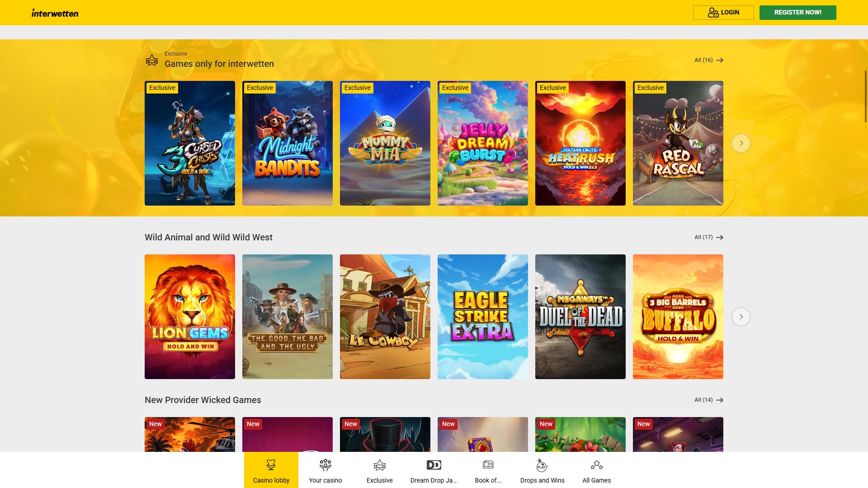Click the Exclusive section crown star icon
Image resolution: width=868 pixels, height=488 pixels.
(152, 60)
